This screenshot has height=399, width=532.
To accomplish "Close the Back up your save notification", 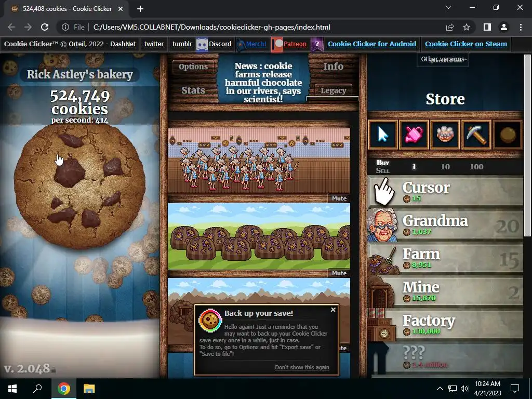I will pyautogui.click(x=333, y=310).
